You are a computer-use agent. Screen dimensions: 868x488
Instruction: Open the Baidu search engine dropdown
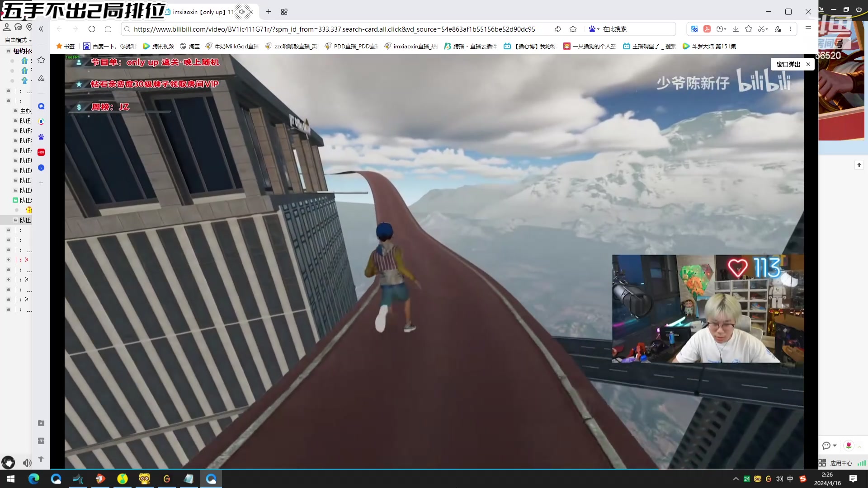tap(594, 29)
